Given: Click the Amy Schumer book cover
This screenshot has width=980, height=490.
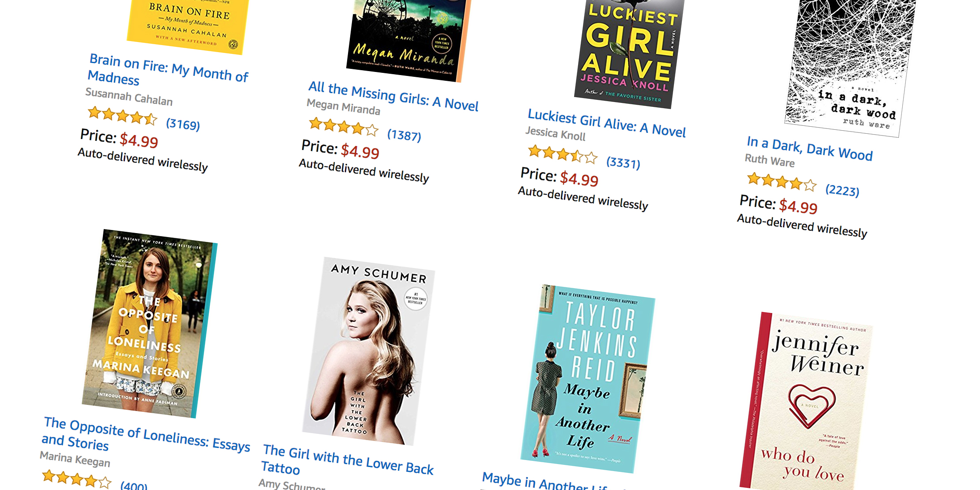Looking at the screenshot, I should tap(369, 351).
